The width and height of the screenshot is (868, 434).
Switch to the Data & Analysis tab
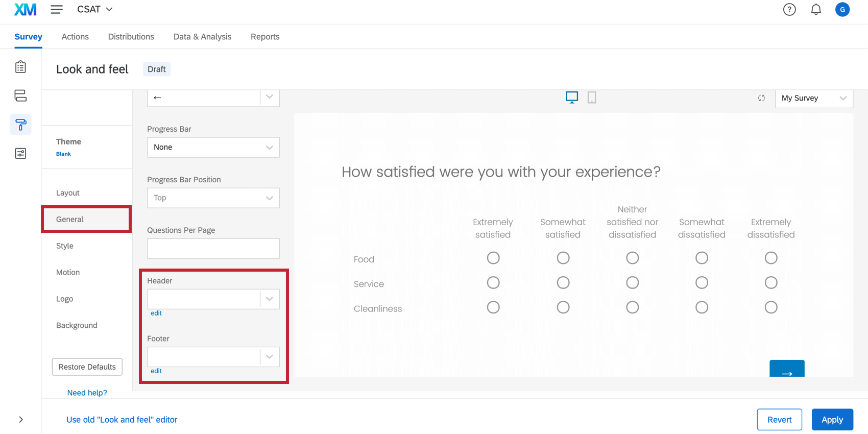[202, 37]
